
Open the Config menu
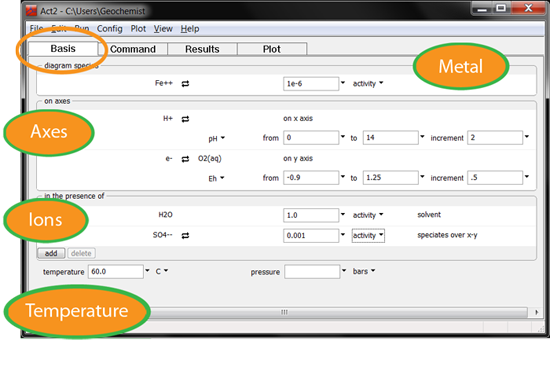click(109, 29)
